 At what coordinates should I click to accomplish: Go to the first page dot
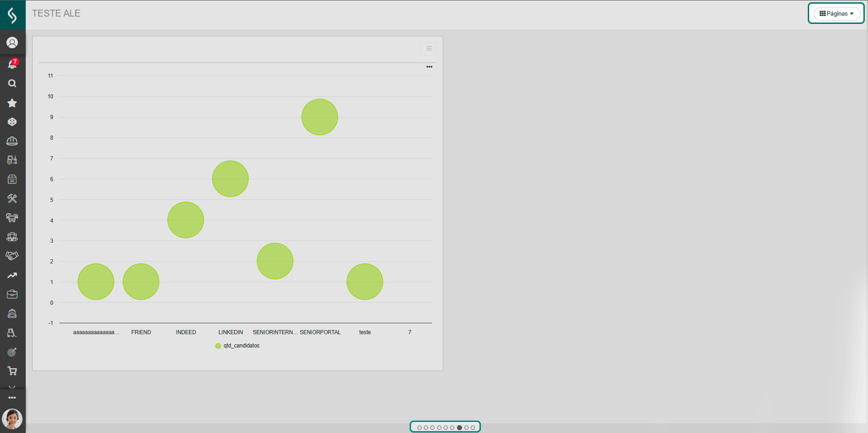419,428
